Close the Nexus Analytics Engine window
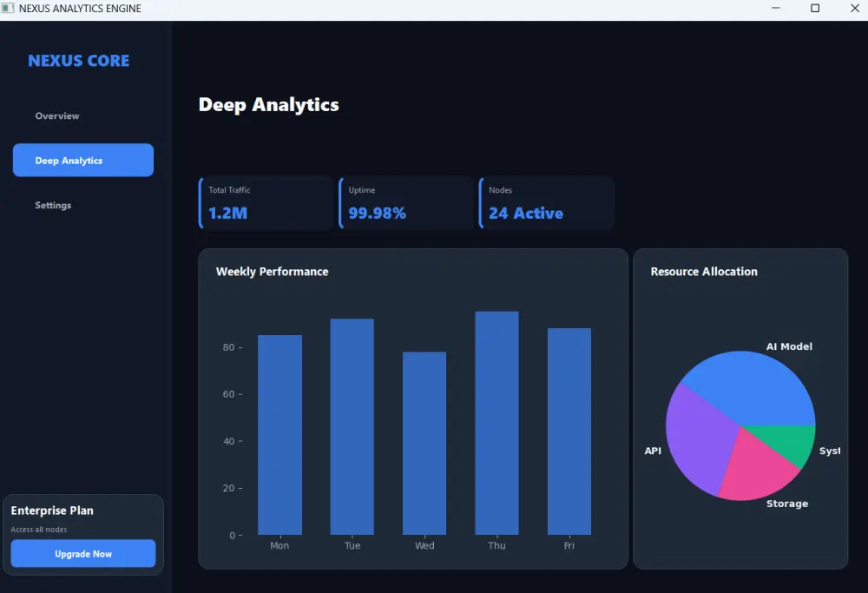This screenshot has width=868, height=593. click(x=854, y=9)
